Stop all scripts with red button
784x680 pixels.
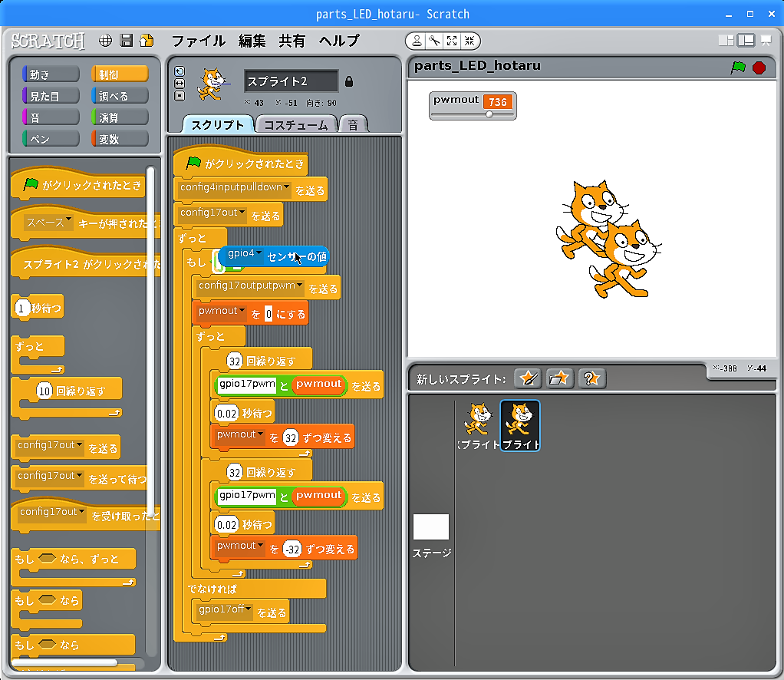tap(759, 68)
